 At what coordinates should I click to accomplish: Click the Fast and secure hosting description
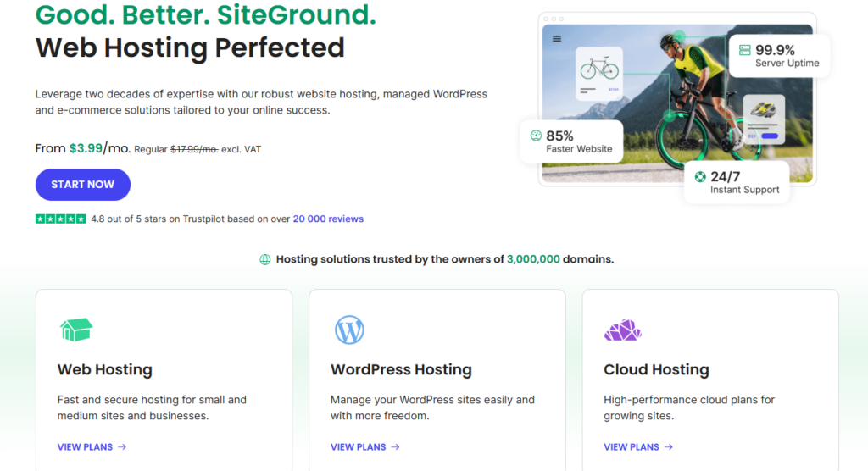pos(152,407)
